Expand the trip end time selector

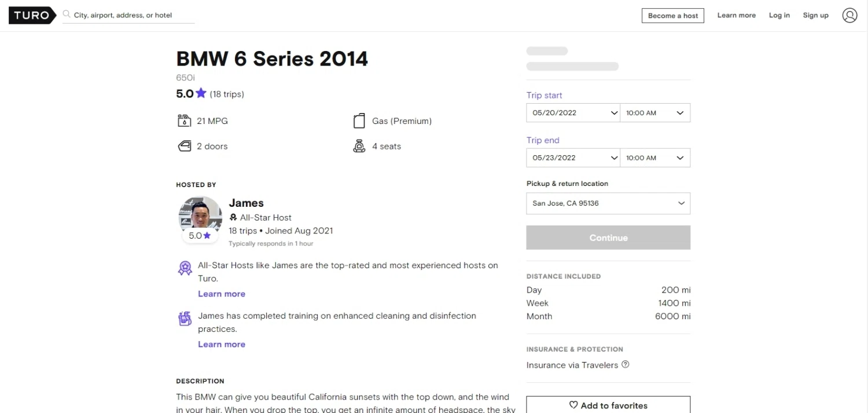point(655,158)
